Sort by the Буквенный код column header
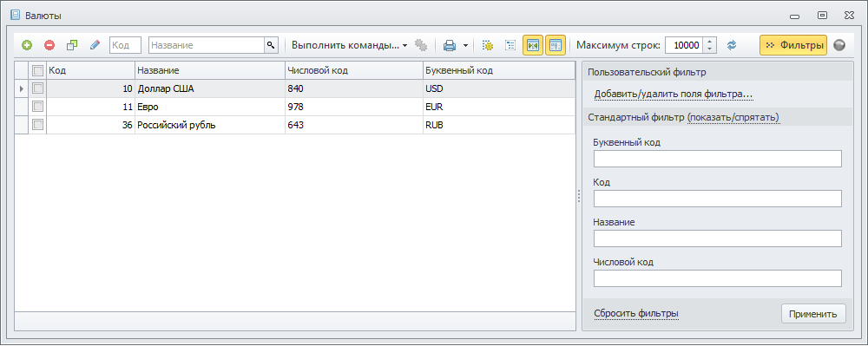This screenshot has width=868, height=346. 499,71
